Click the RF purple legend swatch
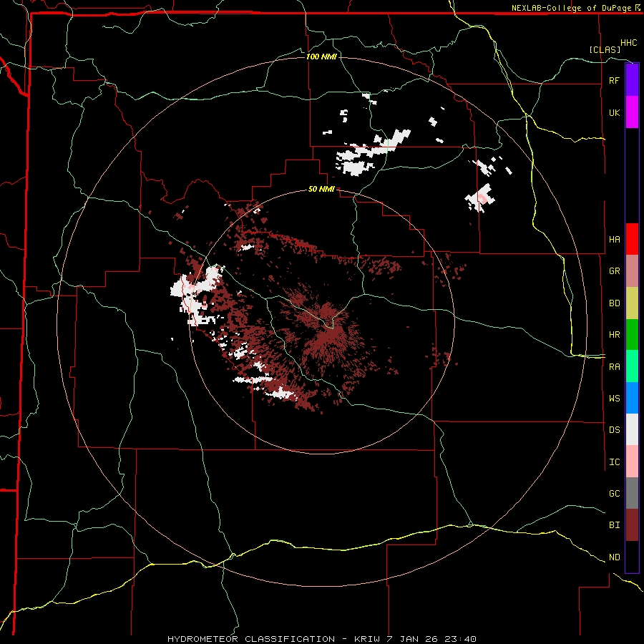This screenshot has height=644, width=644. click(x=632, y=80)
